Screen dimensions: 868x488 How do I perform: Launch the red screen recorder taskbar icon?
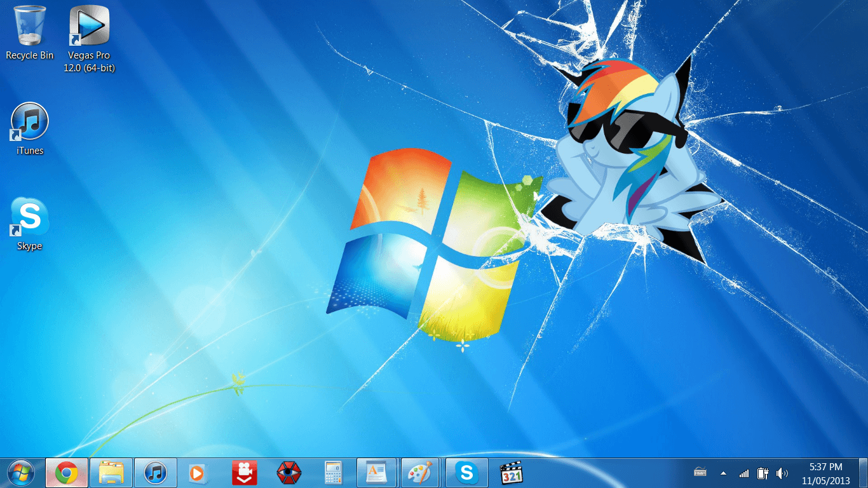coord(244,473)
